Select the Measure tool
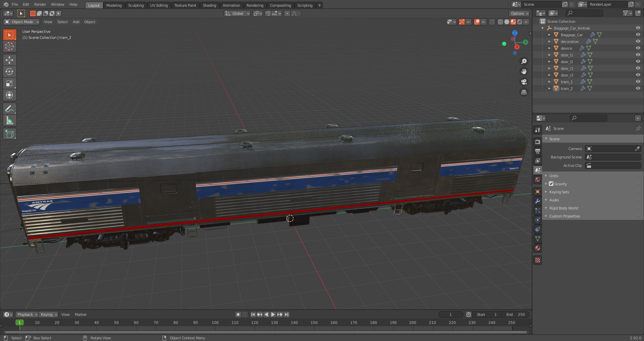644x341 pixels. pos(9,120)
